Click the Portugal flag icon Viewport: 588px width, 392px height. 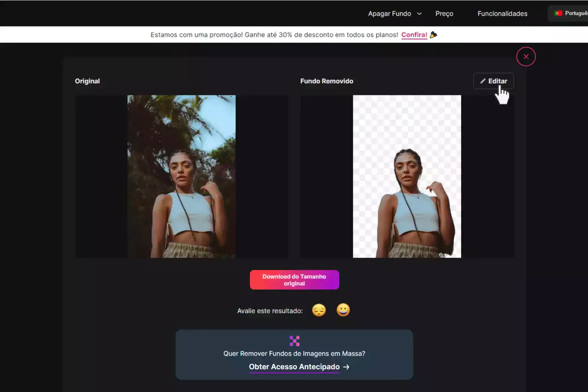click(x=558, y=13)
